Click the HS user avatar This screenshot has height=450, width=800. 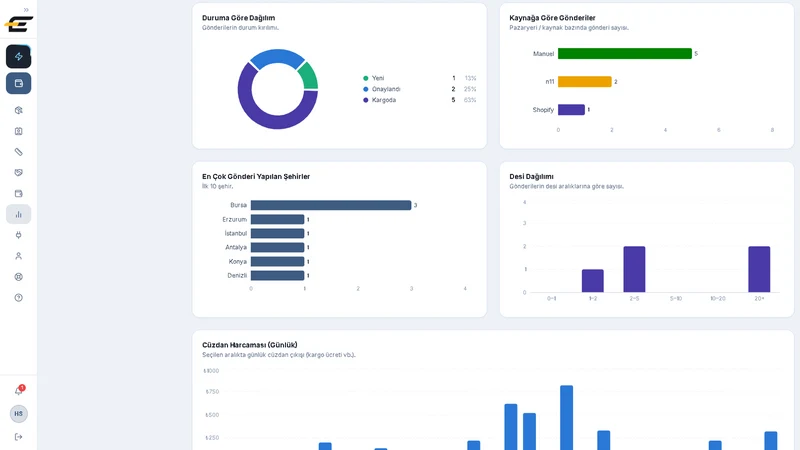pyautogui.click(x=18, y=414)
